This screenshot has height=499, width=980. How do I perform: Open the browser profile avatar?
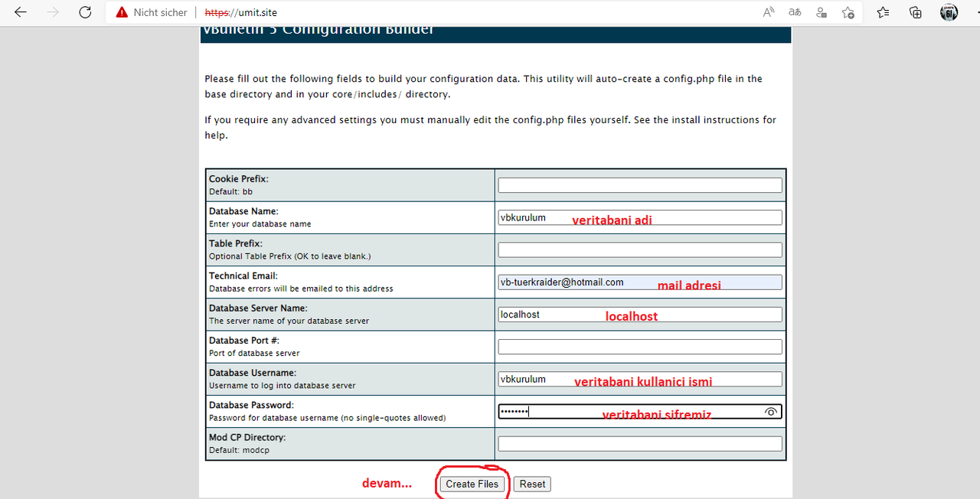point(949,12)
